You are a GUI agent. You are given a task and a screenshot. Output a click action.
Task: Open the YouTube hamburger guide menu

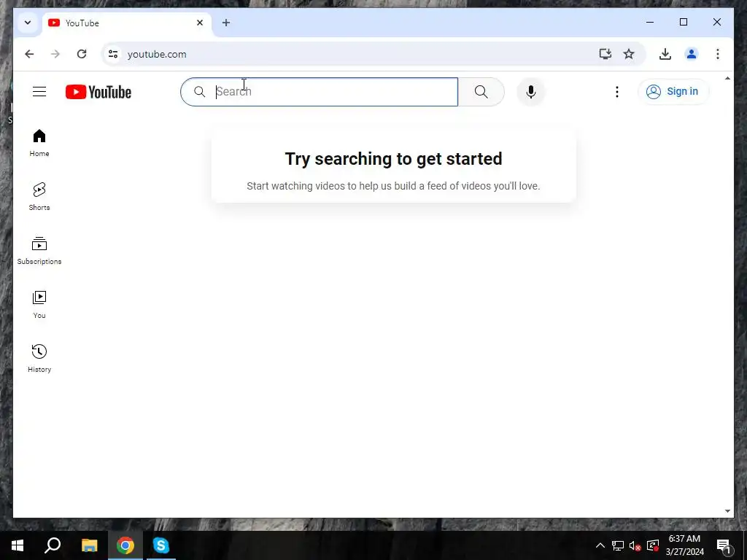click(39, 91)
